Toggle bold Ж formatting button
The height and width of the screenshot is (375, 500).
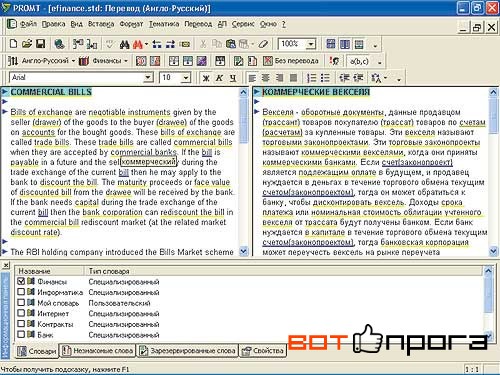206,78
